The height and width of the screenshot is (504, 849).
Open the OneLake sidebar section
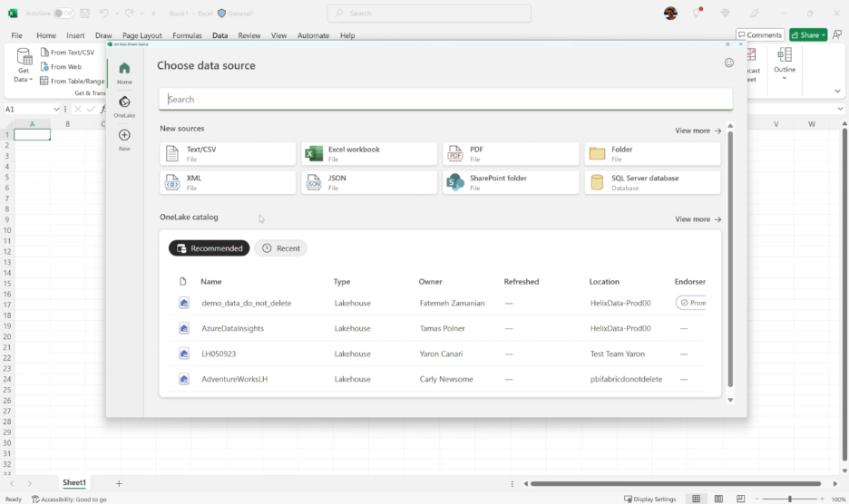pyautogui.click(x=124, y=106)
